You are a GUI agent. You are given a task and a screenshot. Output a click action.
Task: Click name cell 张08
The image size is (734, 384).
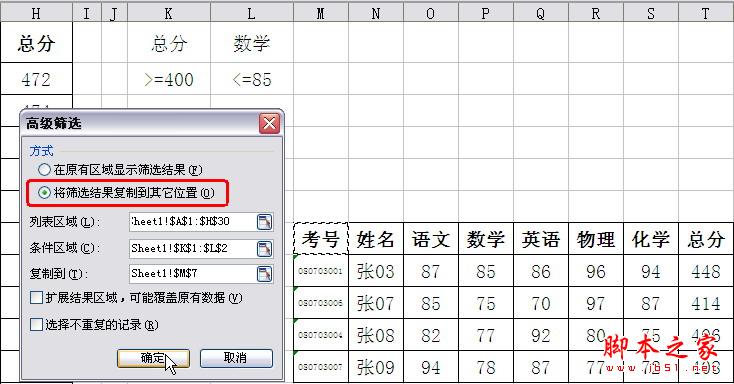[376, 335]
